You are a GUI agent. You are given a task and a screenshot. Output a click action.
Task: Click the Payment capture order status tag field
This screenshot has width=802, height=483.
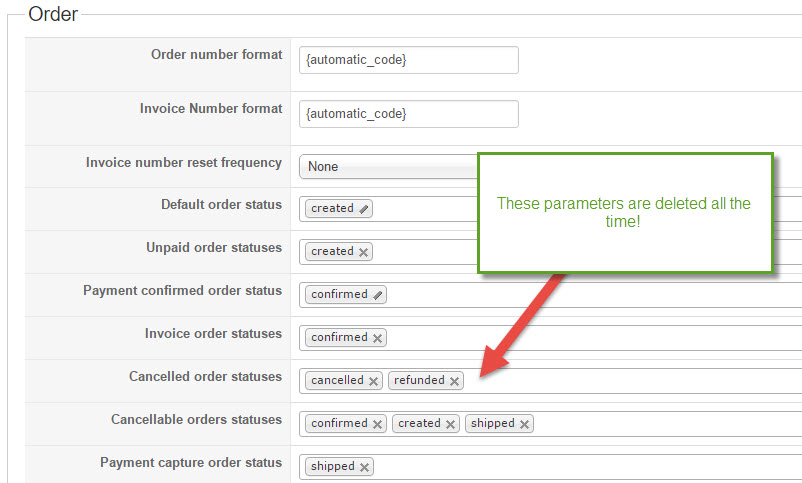click(x=550, y=467)
